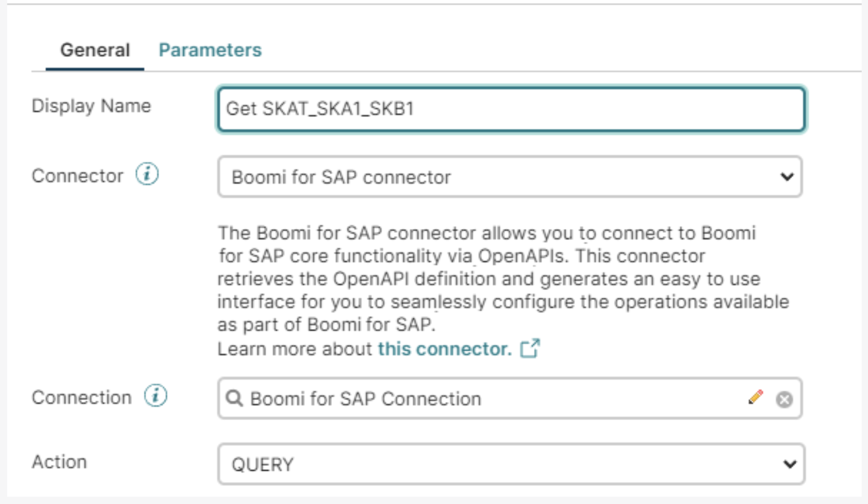Screen dimensions: 868x504
Task: Select the General tab
Action: click(x=95, y=50)
